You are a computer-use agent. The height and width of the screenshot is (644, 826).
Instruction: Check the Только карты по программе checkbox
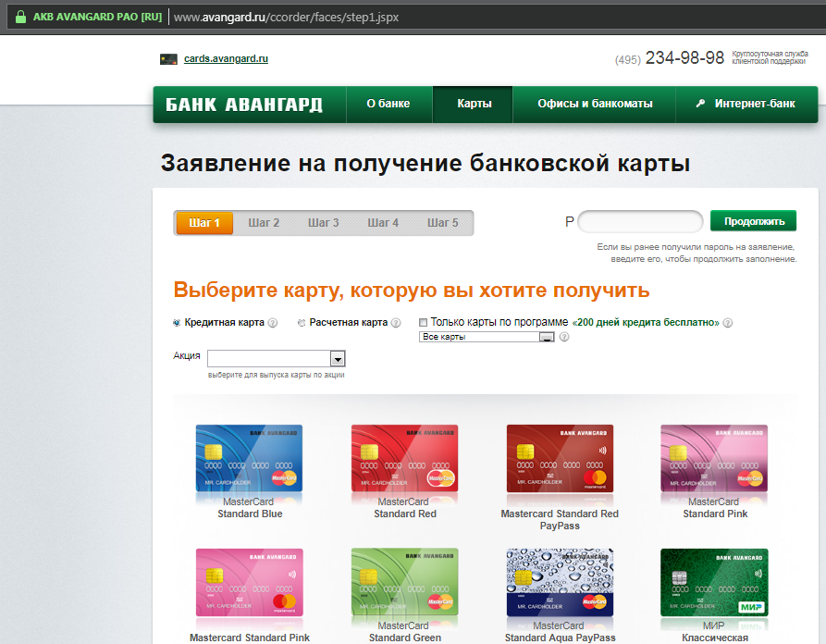tap(423, 322)
